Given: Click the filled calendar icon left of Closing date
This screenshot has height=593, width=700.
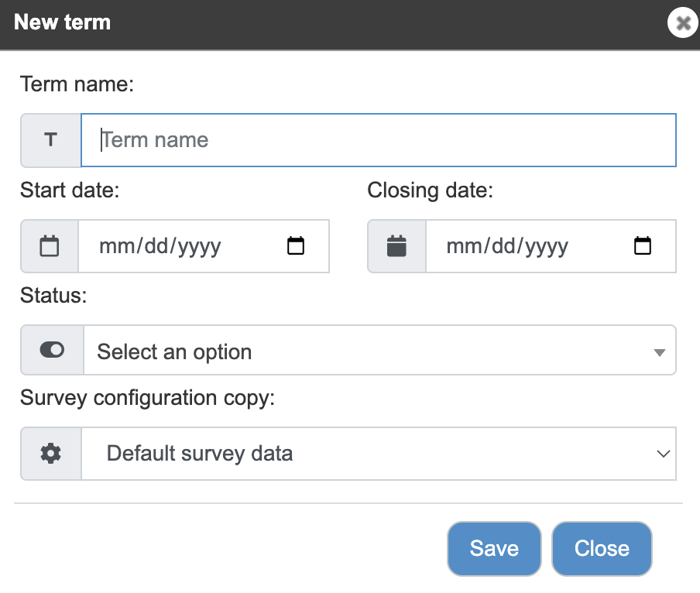Looking at the screenshot, I should (396, 246).
